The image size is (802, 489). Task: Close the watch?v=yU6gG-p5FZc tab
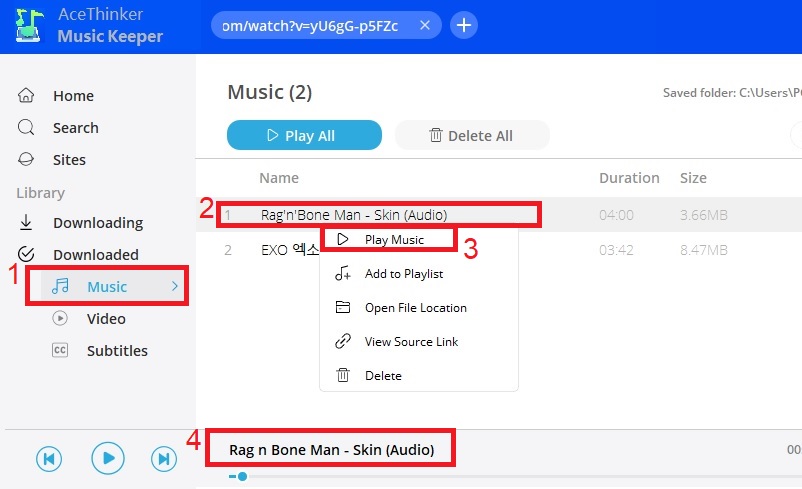(x=425, y=25)
